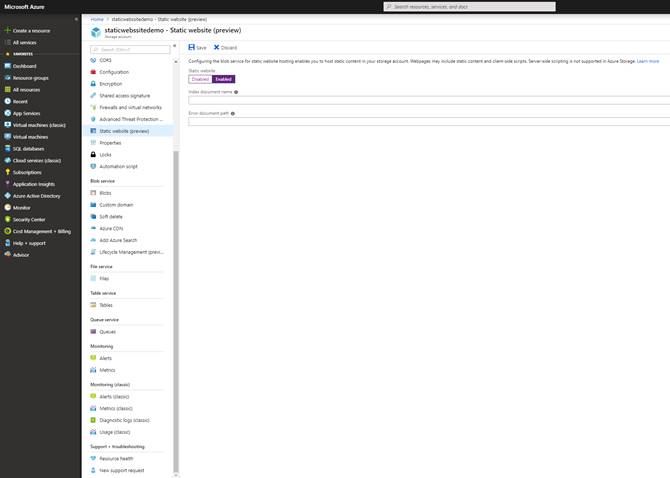The height and width of the screenshot is (478, 670).
Task: Click the Save button
Action: [197, 47]
